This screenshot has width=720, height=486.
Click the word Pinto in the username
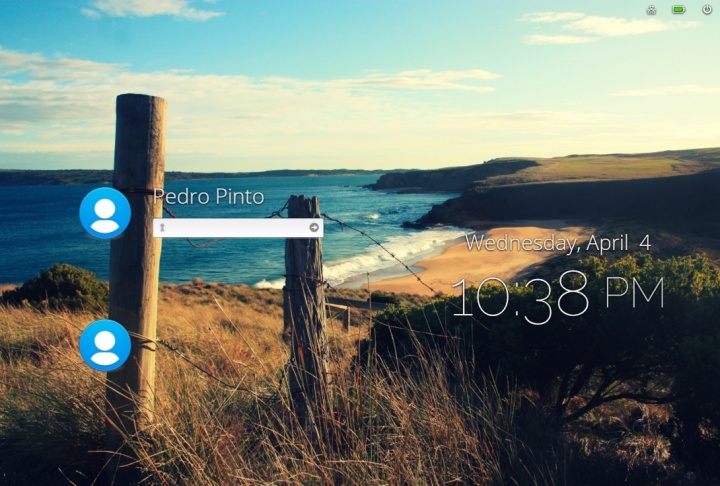[x=239, y=197]
